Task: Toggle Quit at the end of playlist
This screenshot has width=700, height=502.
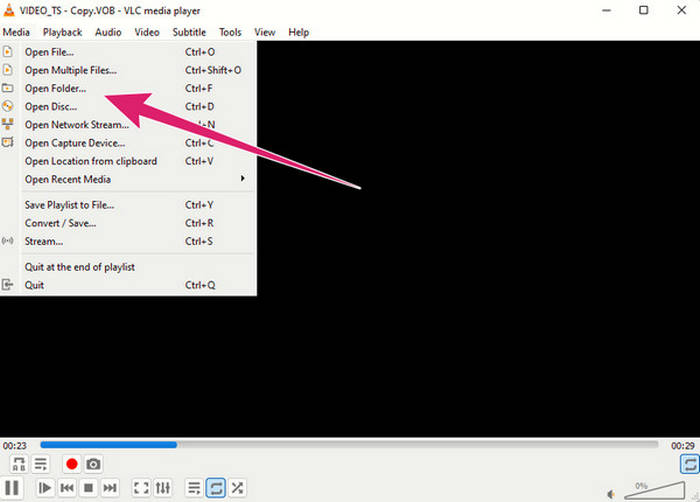Action: [129, 267]
